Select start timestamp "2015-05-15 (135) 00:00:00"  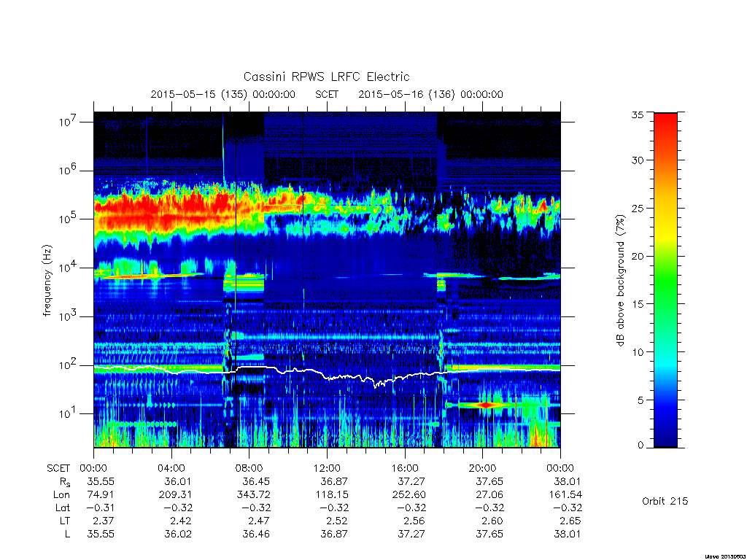pyautogui.click(x=223, y=94)
